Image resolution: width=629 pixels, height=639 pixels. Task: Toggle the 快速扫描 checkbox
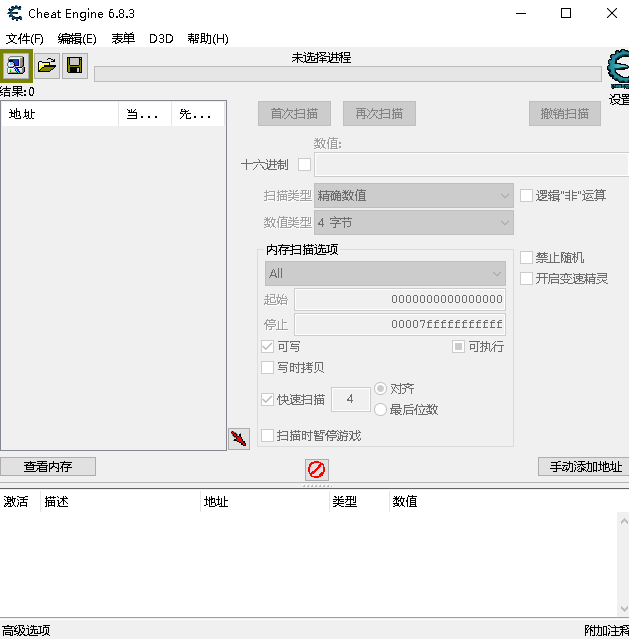pyautogui.click(x=267, y=399)
